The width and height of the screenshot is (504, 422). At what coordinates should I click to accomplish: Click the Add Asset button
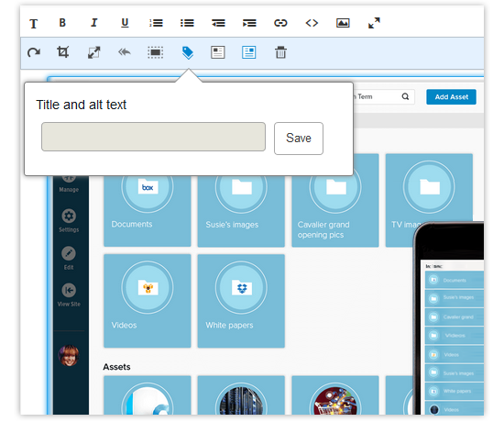(x=451, y=97)
